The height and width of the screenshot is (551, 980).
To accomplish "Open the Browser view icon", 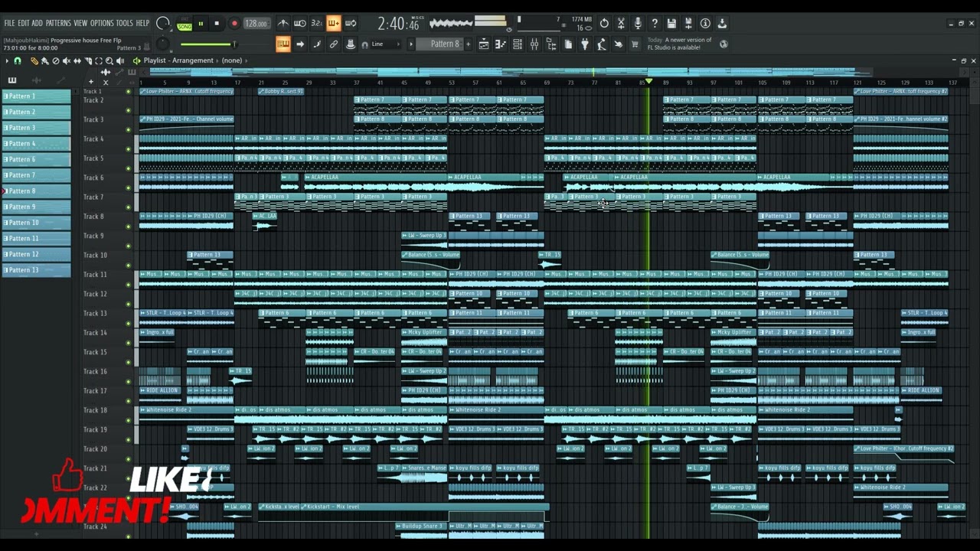I will [x=551, y=44].
